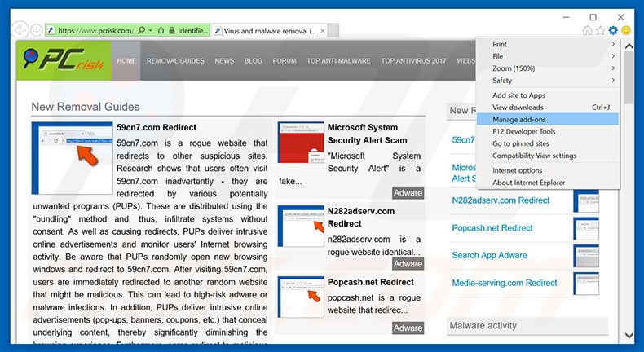Open TOP ANTI-MALWARE navigation item
644x352 pixels.
338,61
